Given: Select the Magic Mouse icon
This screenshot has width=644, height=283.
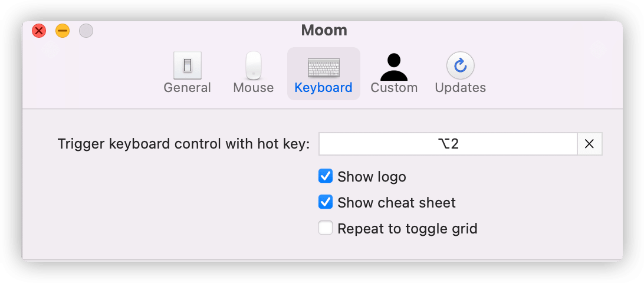Looking at the screenshot, I should 254,65.
